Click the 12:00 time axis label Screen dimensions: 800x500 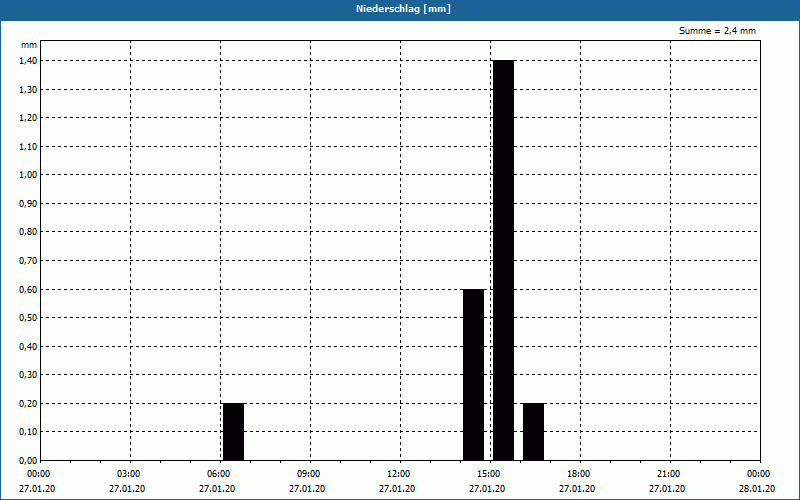399,474
